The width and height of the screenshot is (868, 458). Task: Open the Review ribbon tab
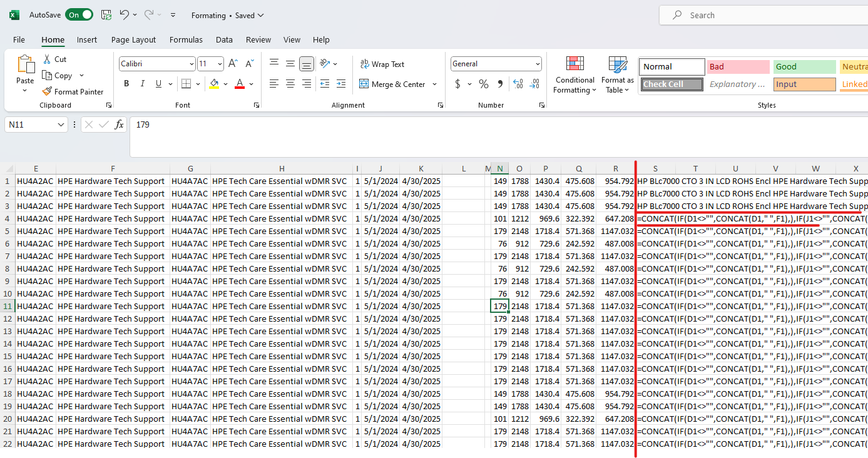(x=258, y=39)
